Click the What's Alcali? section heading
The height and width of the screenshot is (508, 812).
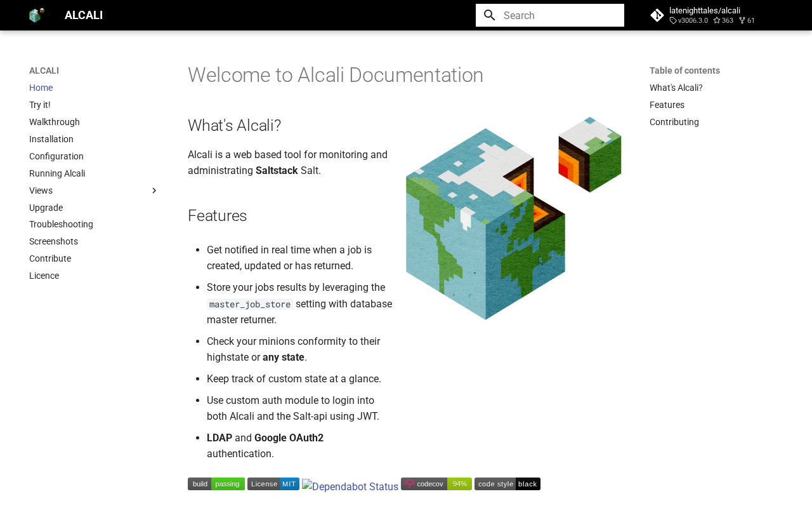point(235,126)
